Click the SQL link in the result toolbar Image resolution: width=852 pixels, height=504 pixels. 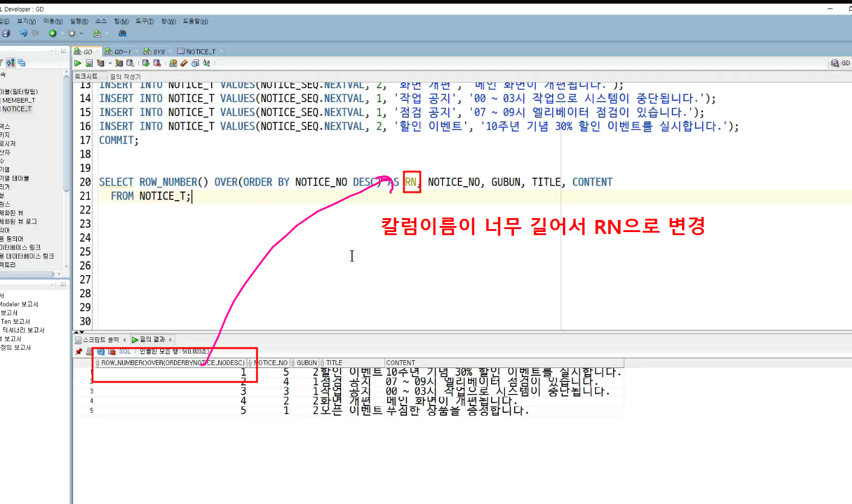[x=125, y=351]
